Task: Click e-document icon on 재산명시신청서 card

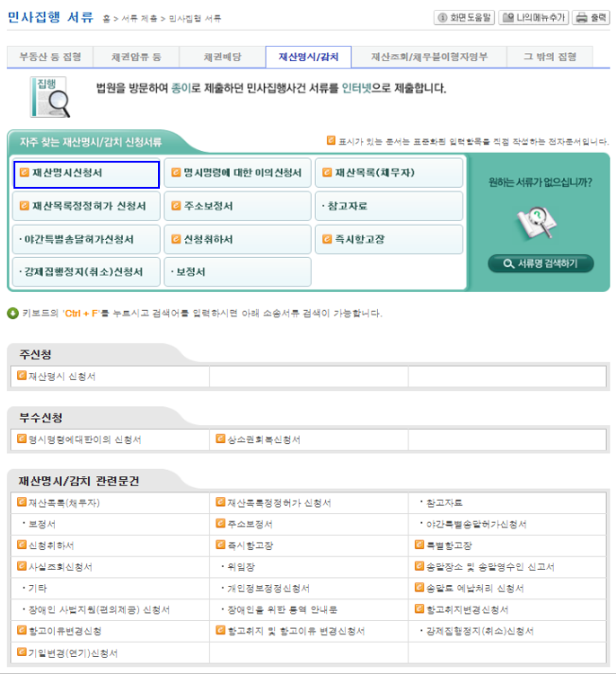Action: point(24,173)
